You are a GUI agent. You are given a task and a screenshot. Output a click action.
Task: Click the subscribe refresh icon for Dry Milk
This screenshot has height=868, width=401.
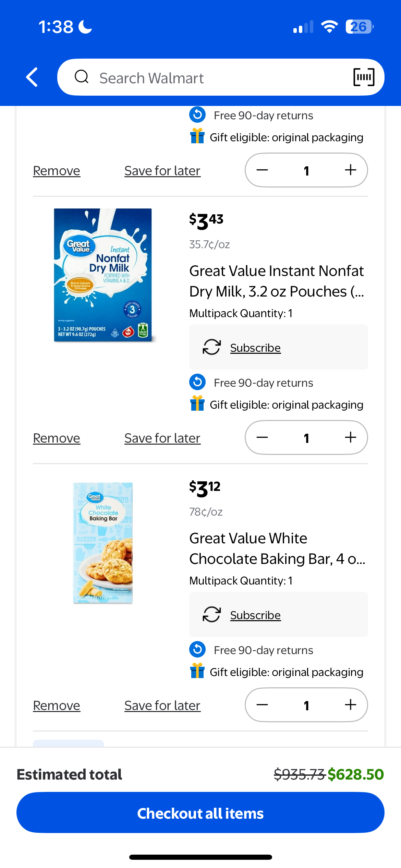pos(211,347)
